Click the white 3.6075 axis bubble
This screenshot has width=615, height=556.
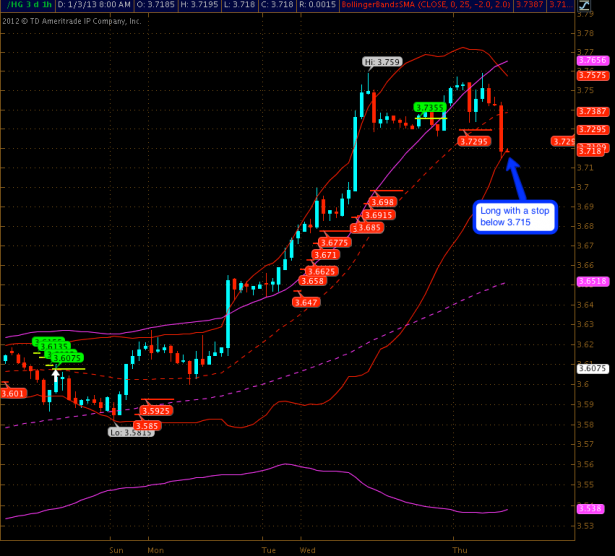click(593, 368)
